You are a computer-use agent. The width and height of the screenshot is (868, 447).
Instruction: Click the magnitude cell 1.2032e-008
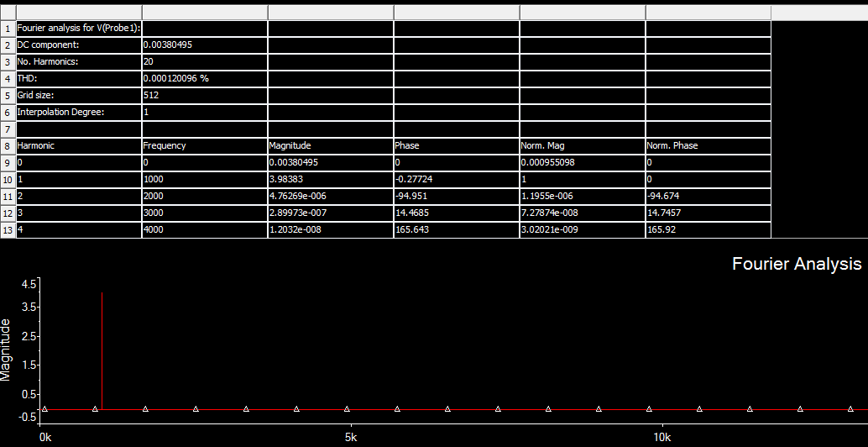(331, 229)
